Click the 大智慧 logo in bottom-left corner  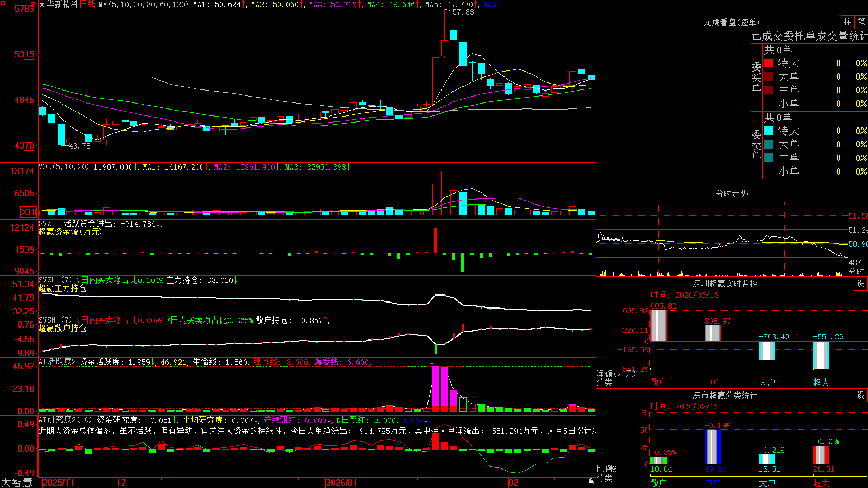coord(17,483)
